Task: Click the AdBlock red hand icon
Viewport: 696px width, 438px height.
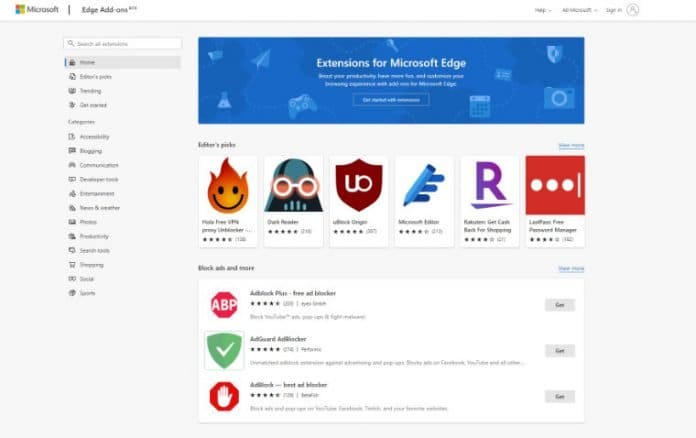Action: point(224,397)
